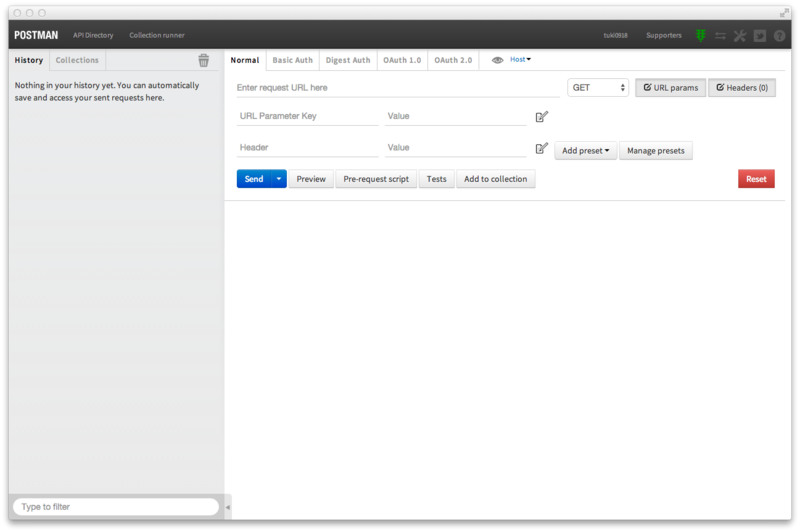The image size is (800, 532).
Task: Click the Twitter bird icon
Action: (x=760, y=35)
